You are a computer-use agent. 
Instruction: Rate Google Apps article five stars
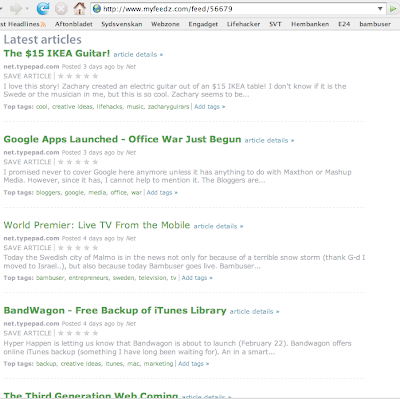coord(95,162)
